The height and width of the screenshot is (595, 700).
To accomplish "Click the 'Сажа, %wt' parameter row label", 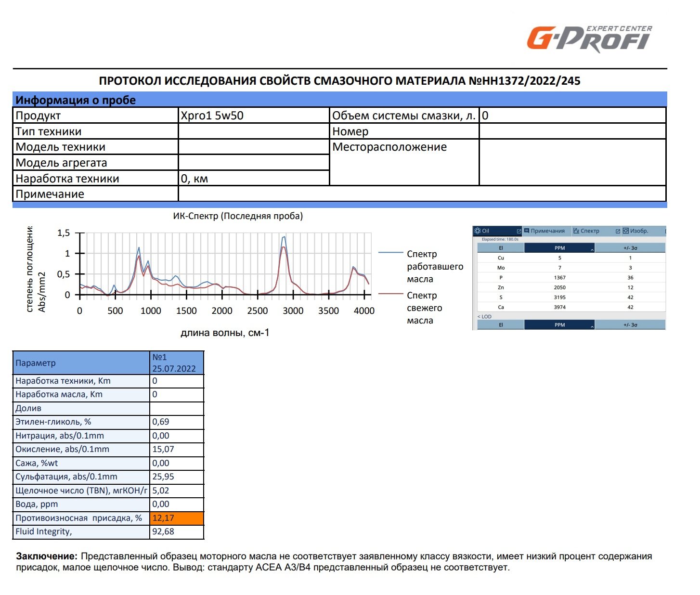I will (x=37, y=463).
